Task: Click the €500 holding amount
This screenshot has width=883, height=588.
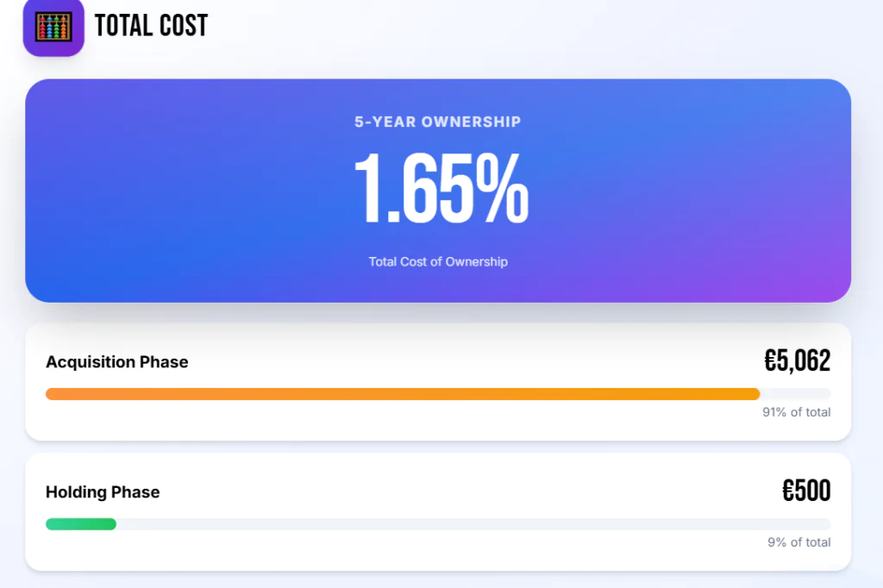Action: point(806,491)
